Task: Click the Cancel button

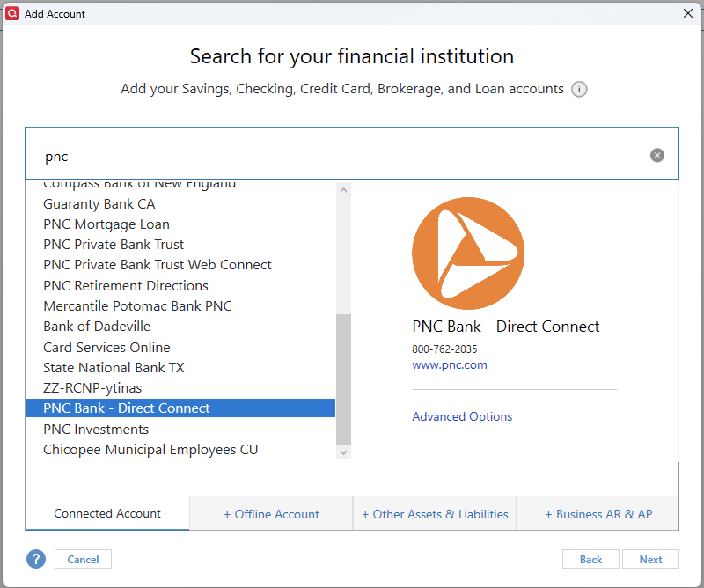Action: coord(83,559)
